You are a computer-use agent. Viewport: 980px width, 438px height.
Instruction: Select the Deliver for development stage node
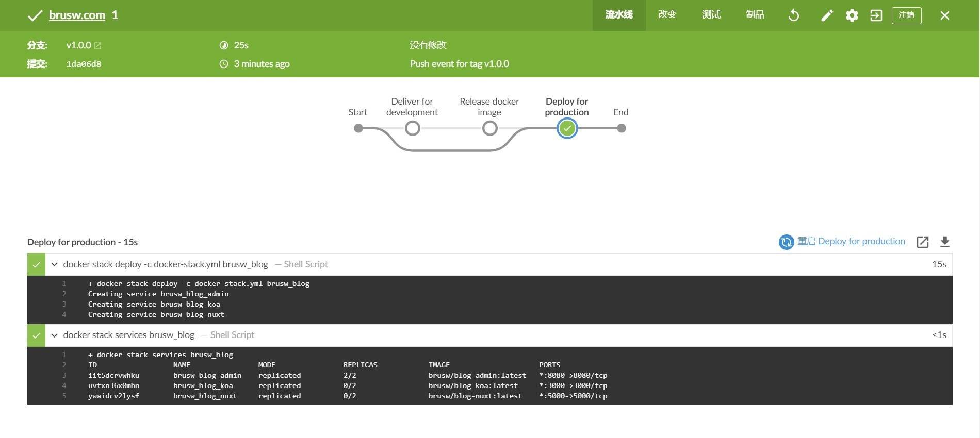(412, 128)
